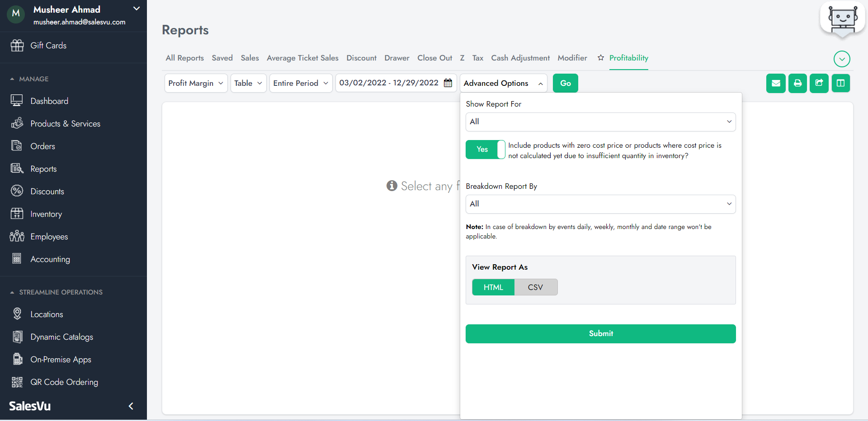This screenshot has width=868, height=421.
Task: Click the email report envelope icon
Action: click(x=775, y=83)
